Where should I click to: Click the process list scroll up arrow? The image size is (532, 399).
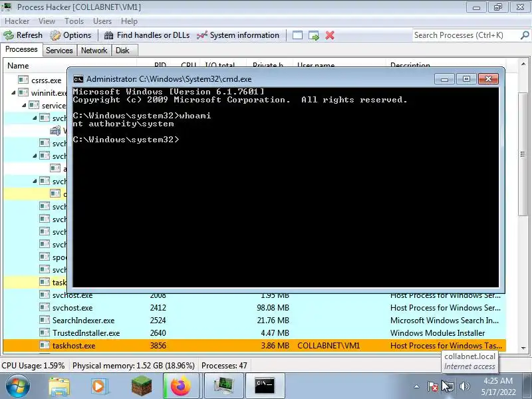click(x=523, y=64)
